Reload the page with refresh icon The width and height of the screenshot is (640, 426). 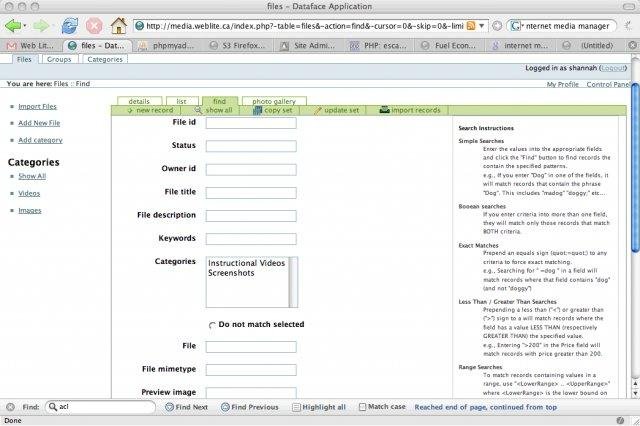70,26
